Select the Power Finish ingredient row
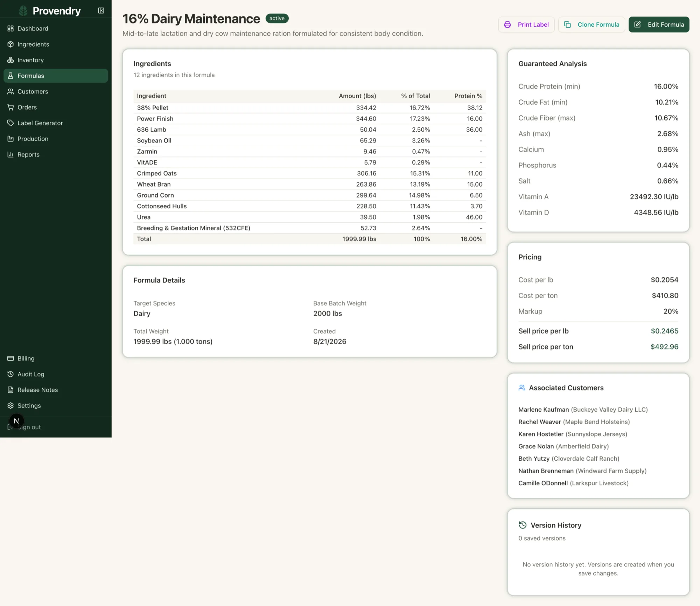700x606 pixels. (309, 119)
